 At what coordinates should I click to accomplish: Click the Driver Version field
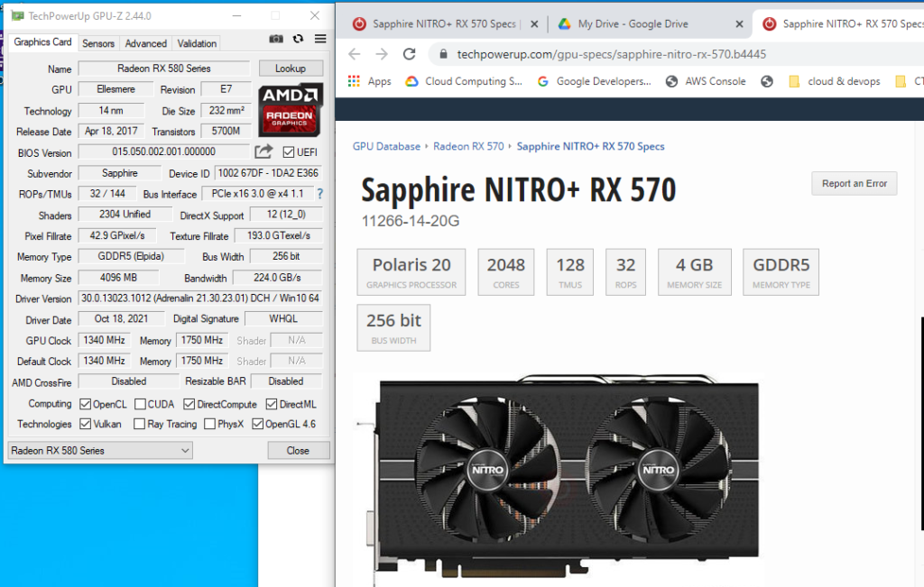(200, 298)
